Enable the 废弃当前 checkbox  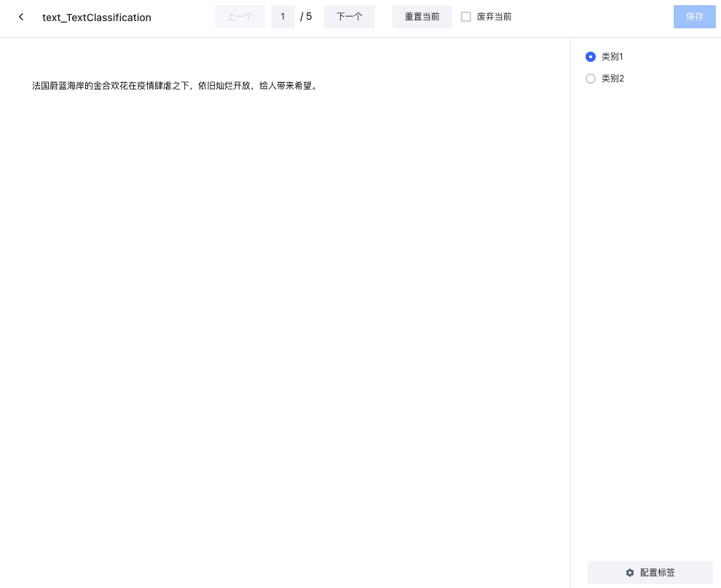[x=466, y=17]
